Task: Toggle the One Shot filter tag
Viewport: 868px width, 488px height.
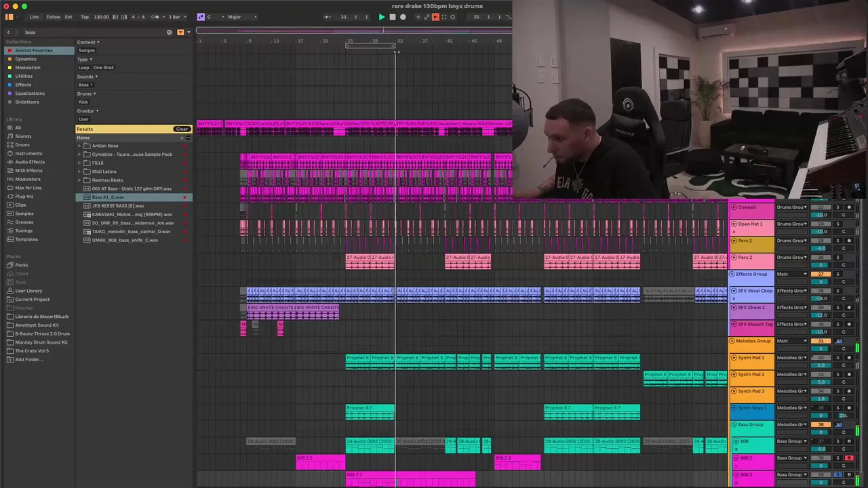Action: [x=104, y=68]
